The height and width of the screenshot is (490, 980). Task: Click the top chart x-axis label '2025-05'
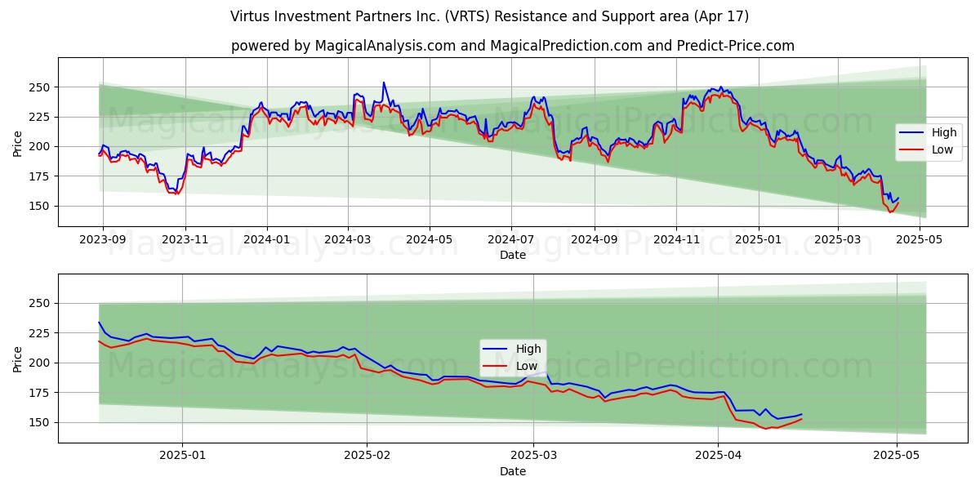pos(919,240)
